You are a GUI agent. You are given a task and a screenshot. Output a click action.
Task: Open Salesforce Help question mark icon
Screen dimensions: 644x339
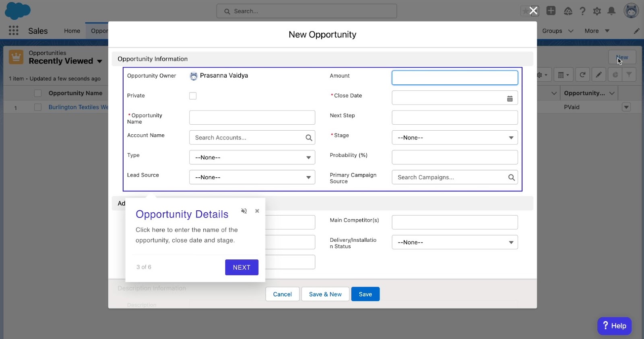(x=582, y=11)
